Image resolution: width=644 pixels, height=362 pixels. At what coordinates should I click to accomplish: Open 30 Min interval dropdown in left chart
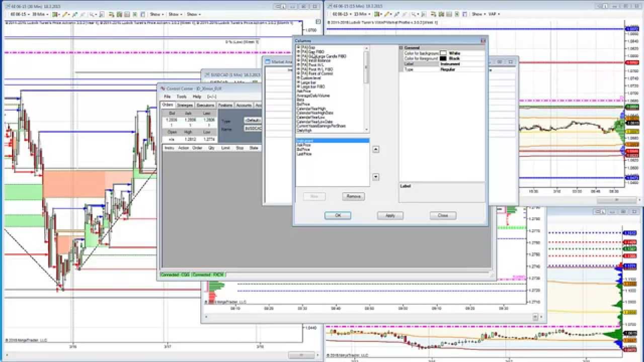tap(40, 14)
